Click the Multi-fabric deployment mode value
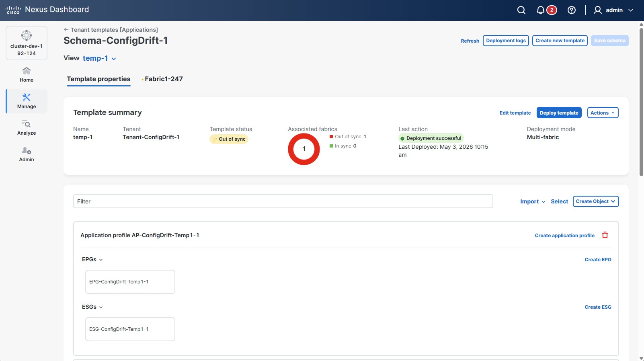 (x=543, y=137)
